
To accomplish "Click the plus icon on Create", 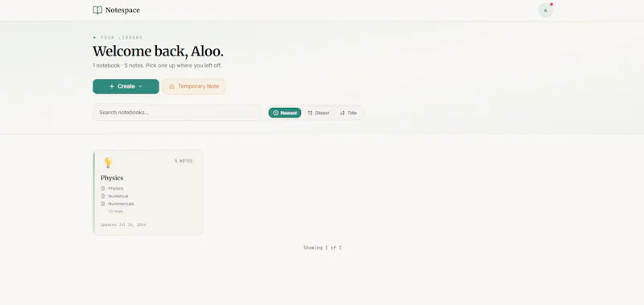I will click(112, 87).
